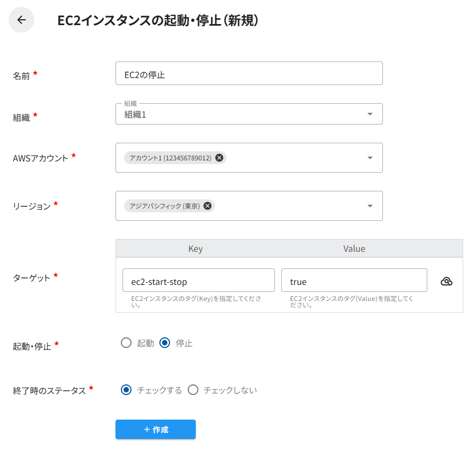Select the 起動 radio button

point(126,343)
